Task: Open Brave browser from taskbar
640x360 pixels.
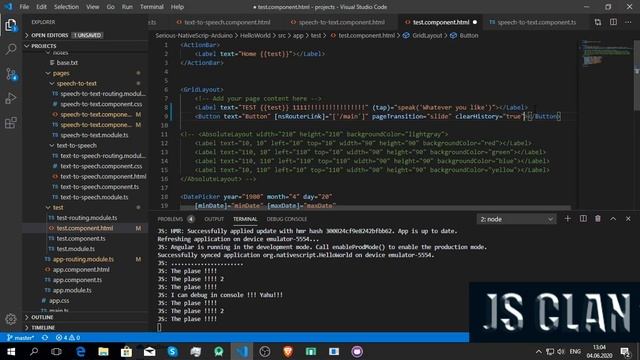Action: pos(288,351)
